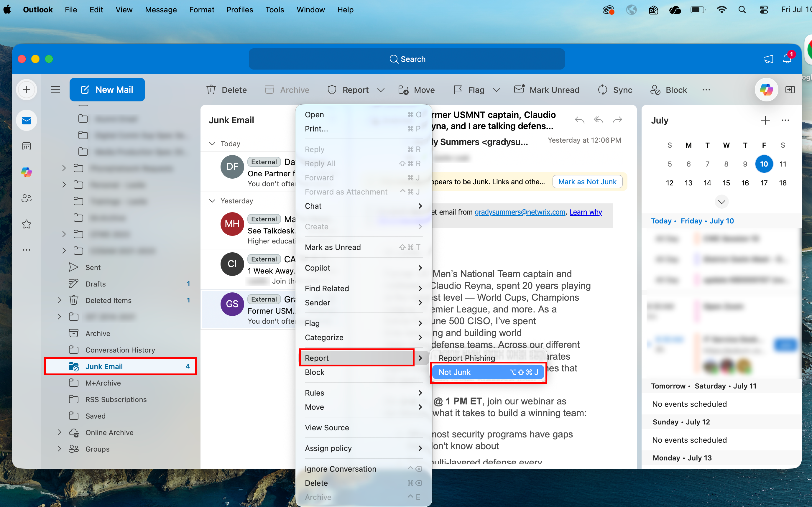Select the Mail icon in left rail
Image resolution: width=812 pixels, height=507 pixels.
[x=27, y=120]
